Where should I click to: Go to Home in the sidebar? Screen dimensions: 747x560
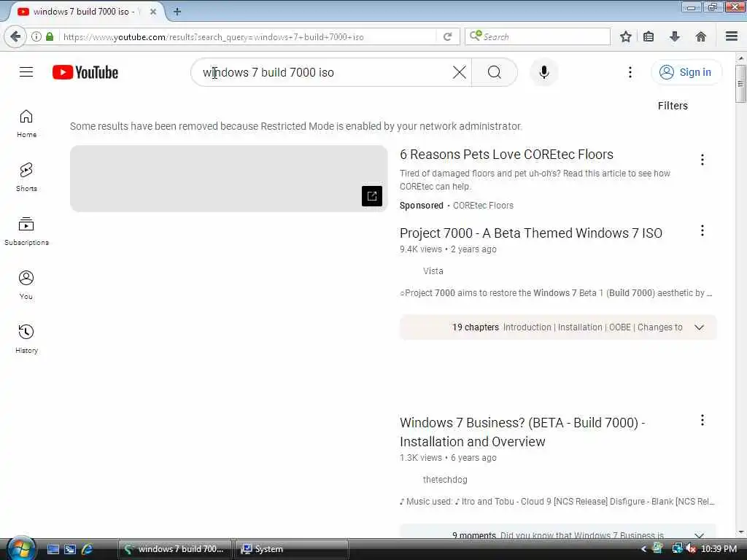(x=26, y=123)
